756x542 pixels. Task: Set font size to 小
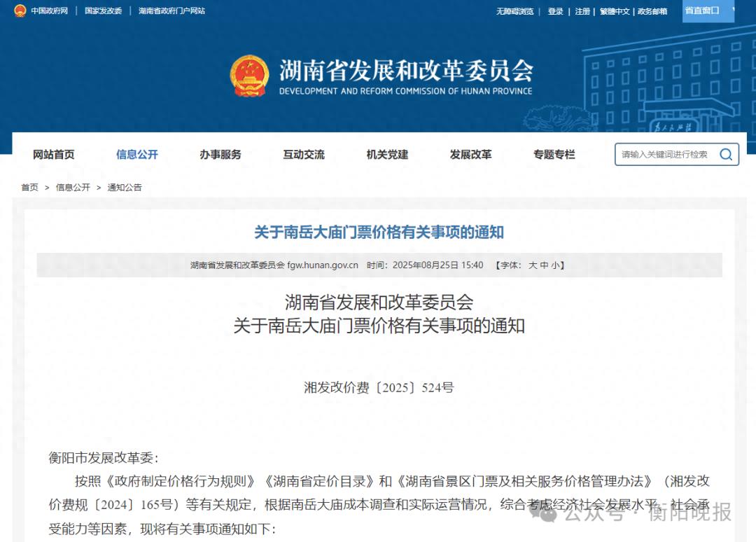[x=555, y=265]
